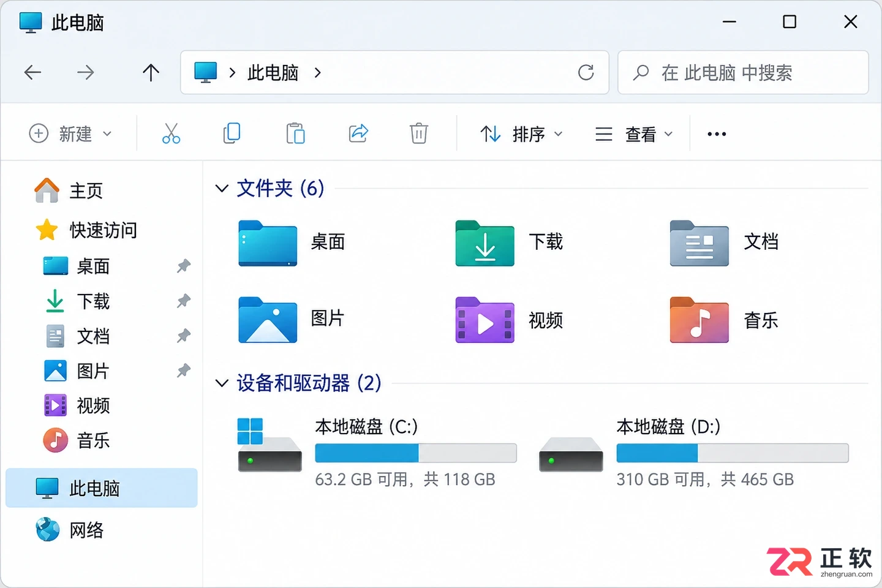Screen dimensions: 882x588
Task: Open 图片 in the sidebar
Action: (x=77, y=371)
